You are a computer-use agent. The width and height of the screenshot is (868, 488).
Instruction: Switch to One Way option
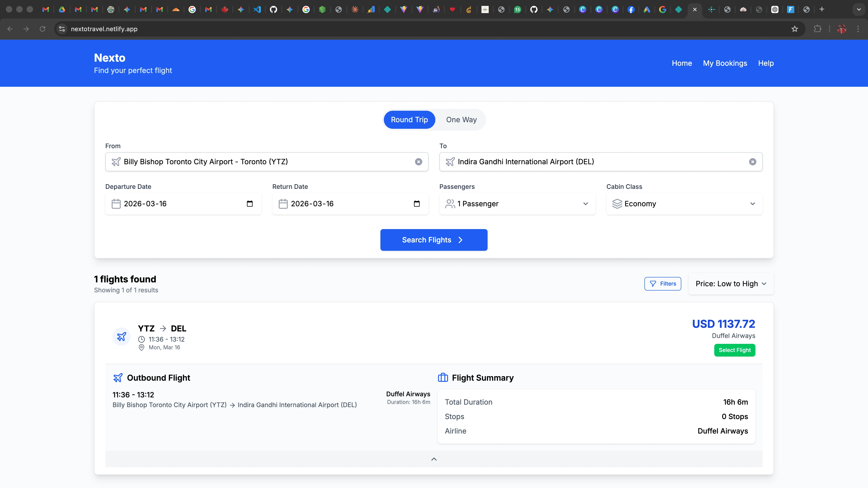[x=461, y=120]
